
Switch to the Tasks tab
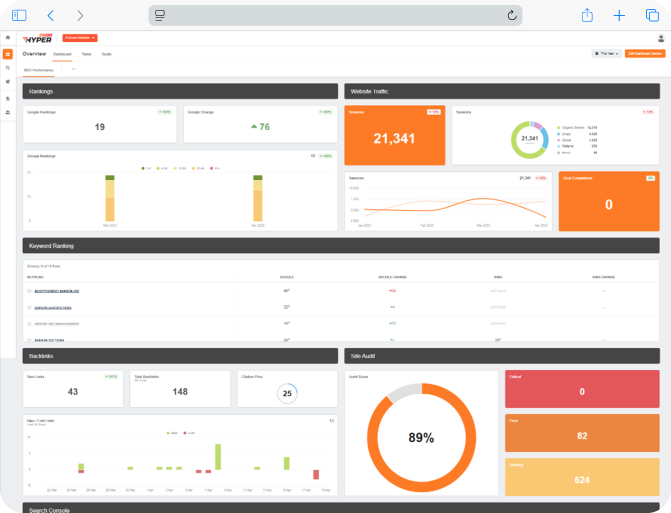pos(86,53)
